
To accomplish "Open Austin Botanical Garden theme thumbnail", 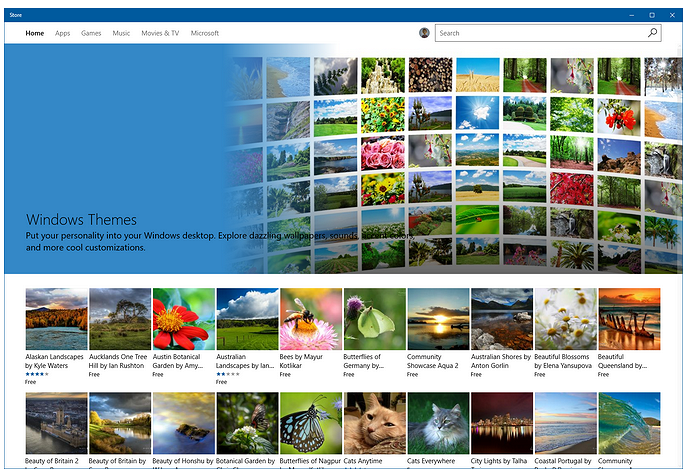I will (184, 319).
